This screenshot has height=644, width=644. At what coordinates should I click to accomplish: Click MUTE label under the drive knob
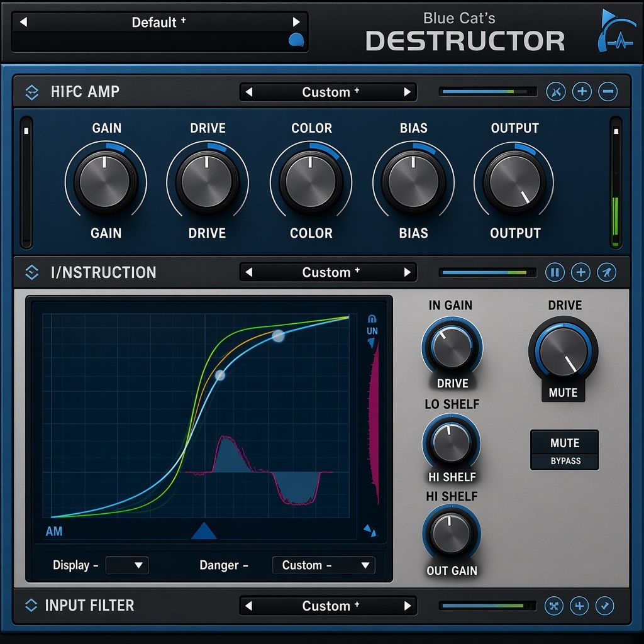click(x=563, y=392)
